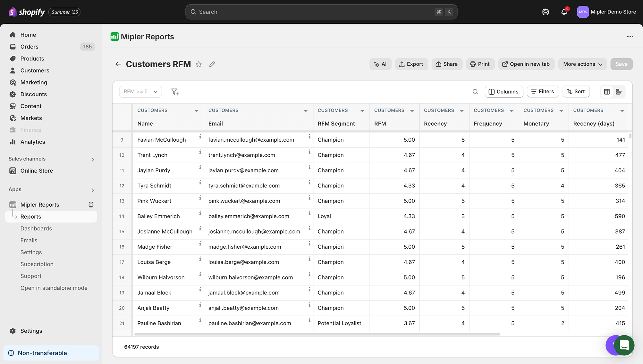Open the report in a new tab

point(526,64)
